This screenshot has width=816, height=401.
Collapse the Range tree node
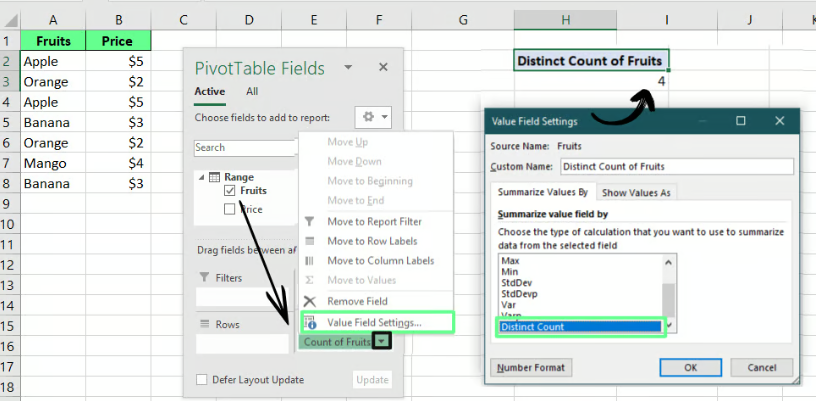coord(201,177)
